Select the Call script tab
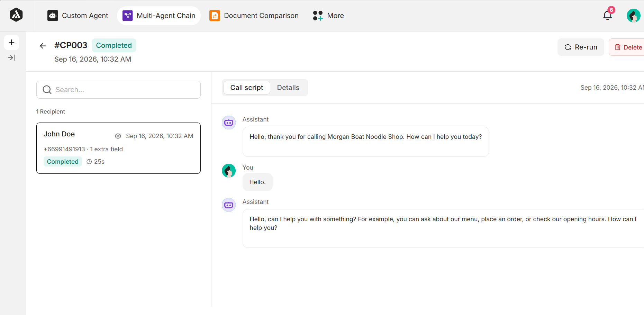 pyautogui.click(x=247, y=88)
